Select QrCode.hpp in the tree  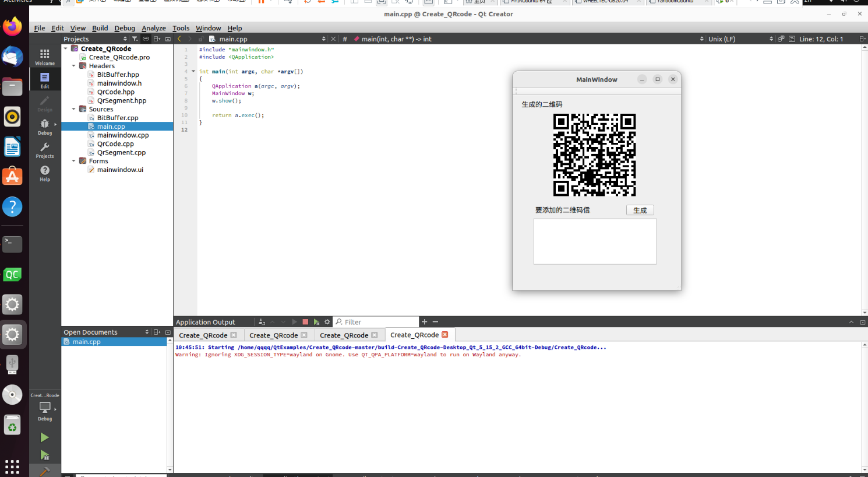click(x=116, y=92)
